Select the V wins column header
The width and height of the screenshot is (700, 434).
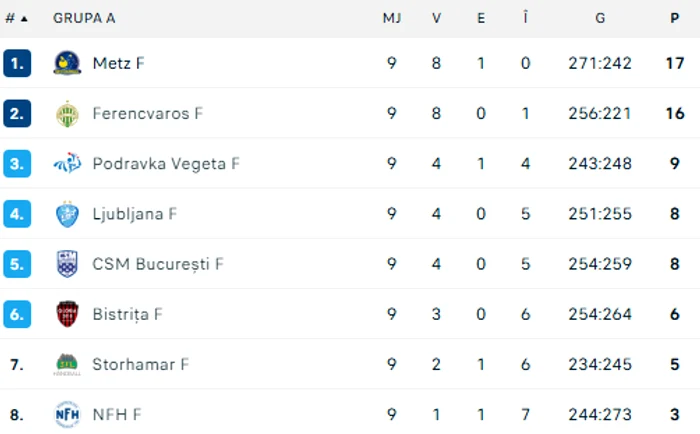coord(436,18)
